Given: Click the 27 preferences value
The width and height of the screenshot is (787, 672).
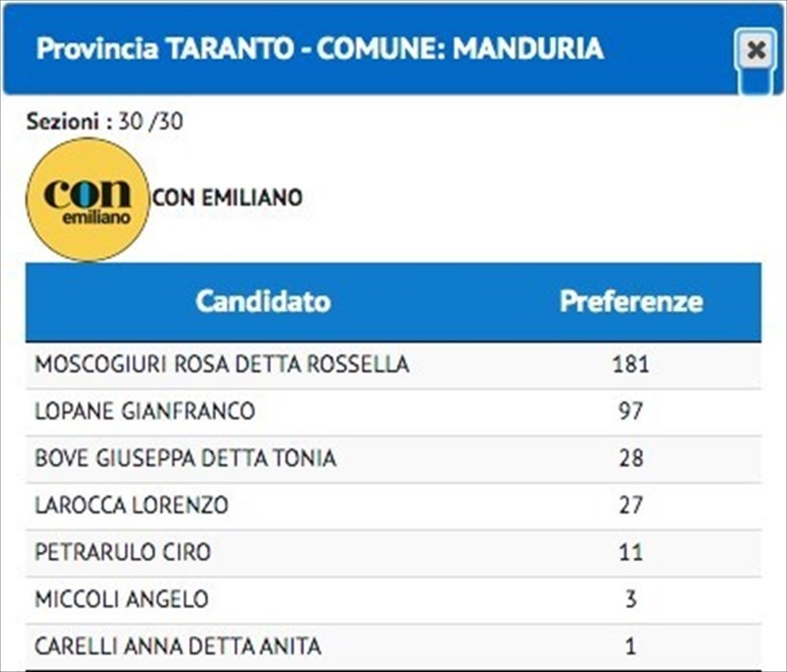Looking at the screenshot, I should (x=631, y=505).
